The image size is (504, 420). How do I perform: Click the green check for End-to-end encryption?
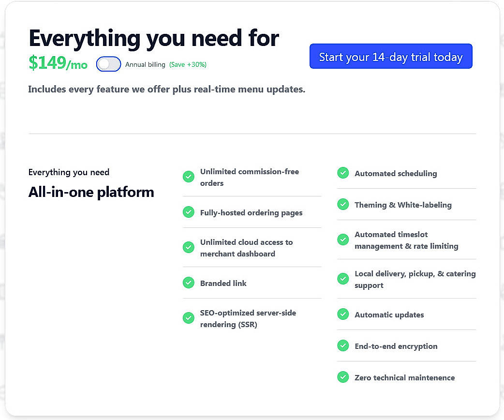pyautogui.click(x=343, y=345)
